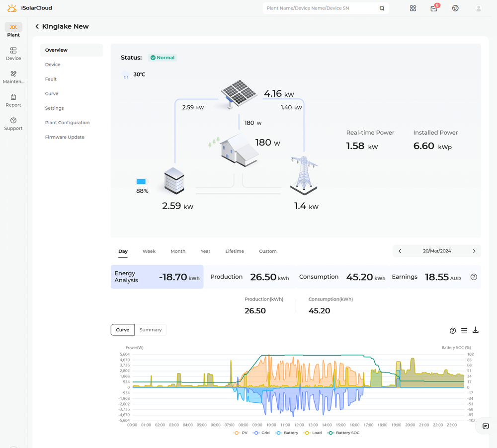Go to the previous date
This screenshot has width=497, height=448.
point(400,251)
